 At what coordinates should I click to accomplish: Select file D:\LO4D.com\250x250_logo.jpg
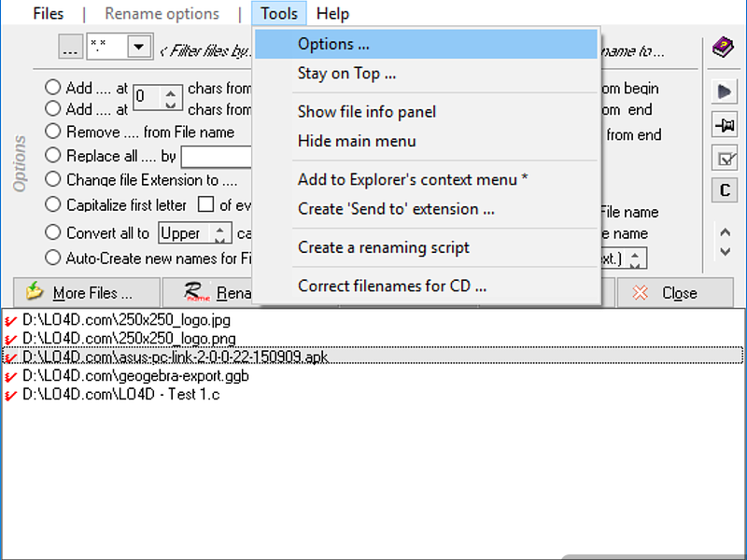[x=126, y=320]
